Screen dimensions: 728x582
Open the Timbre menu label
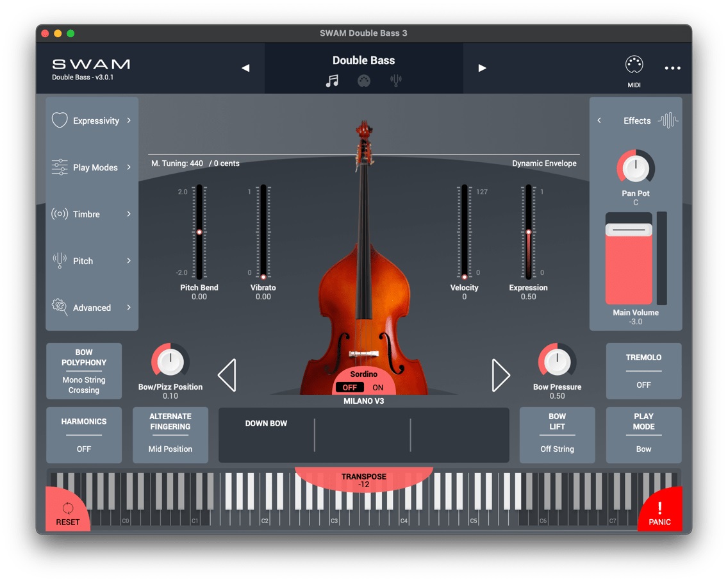click(87, 214)
